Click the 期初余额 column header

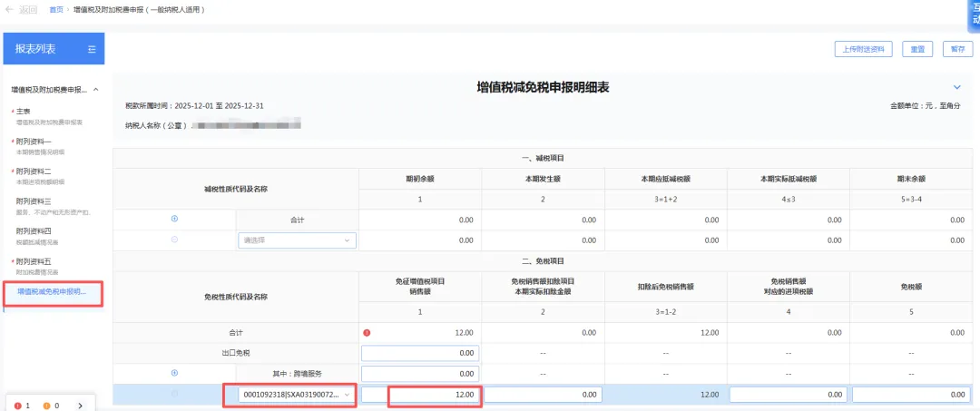click(x=420, y=179)
